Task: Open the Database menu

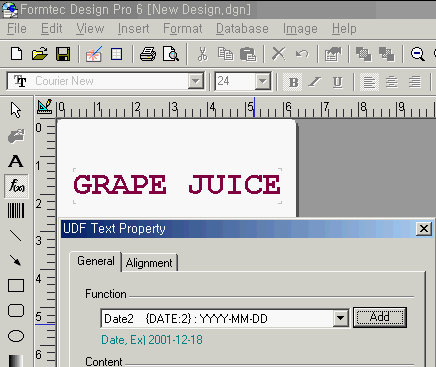Action: [x=242, y=29]
